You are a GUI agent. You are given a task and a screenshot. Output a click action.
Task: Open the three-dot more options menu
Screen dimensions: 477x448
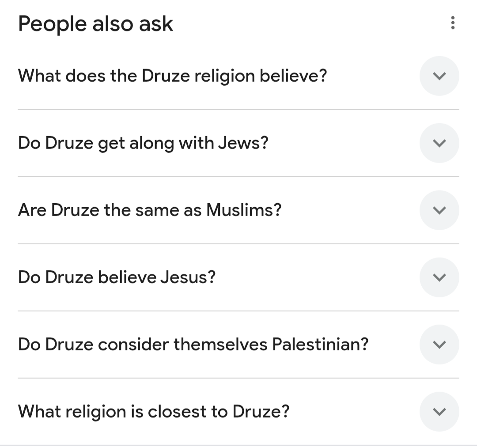[452, 23]
